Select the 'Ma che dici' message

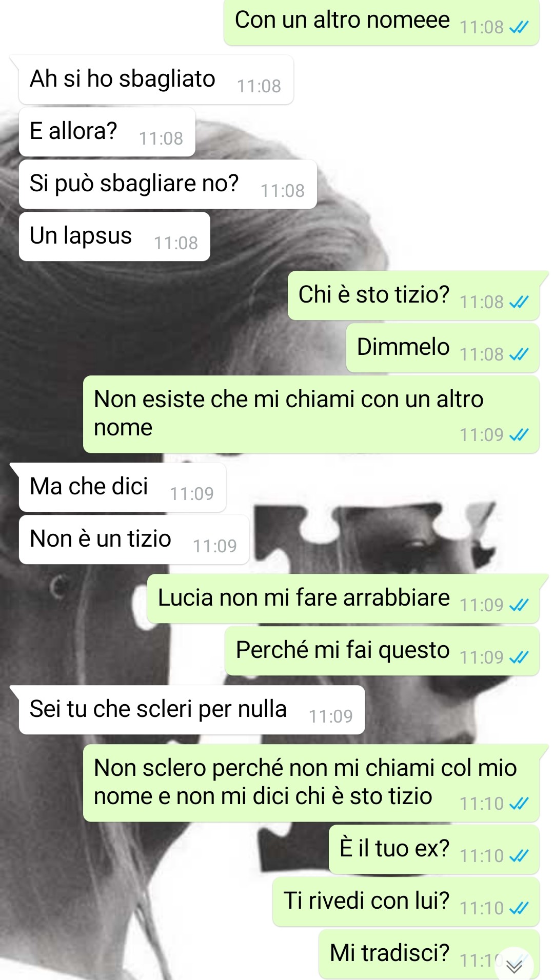click(x=122, y=487)
